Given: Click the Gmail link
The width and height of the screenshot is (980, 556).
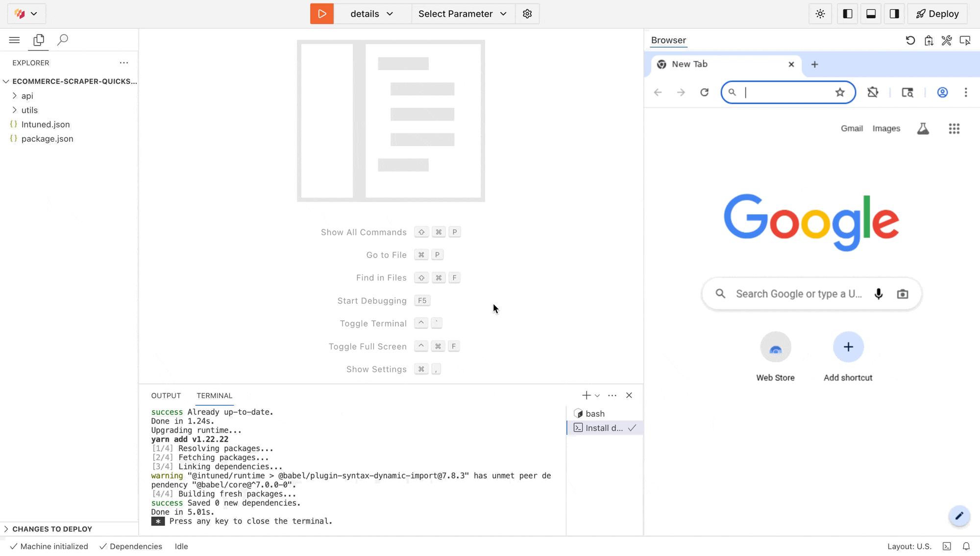Looking at the screenshot, I should point(852,128).
